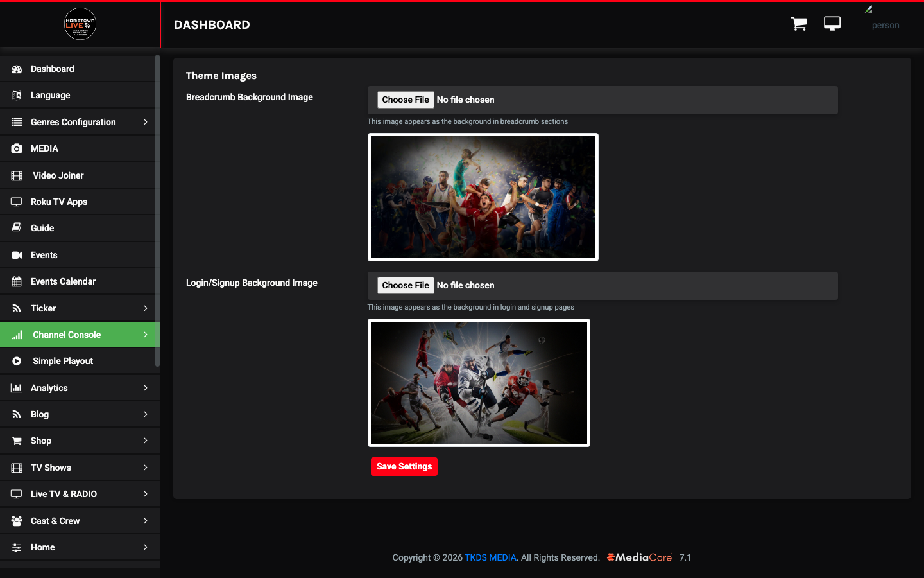Click the Guide book icon
Screen dimensions: 924x578
coord(17,228)
